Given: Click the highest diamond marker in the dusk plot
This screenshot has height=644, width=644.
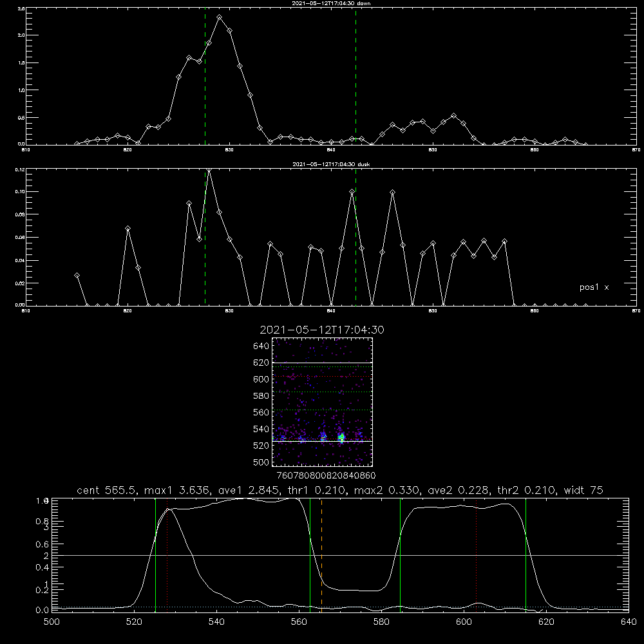Looking at the screenshot, I should (209, 169).
